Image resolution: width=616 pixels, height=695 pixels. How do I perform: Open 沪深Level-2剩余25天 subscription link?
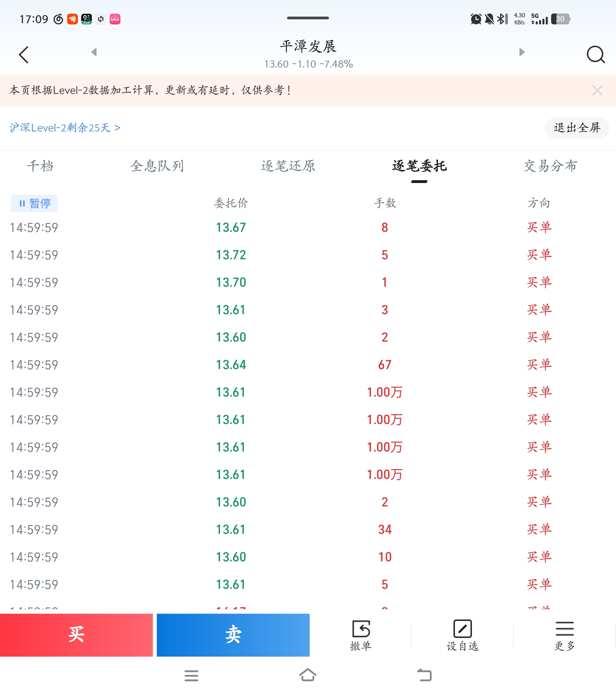(x=65, y=128)
